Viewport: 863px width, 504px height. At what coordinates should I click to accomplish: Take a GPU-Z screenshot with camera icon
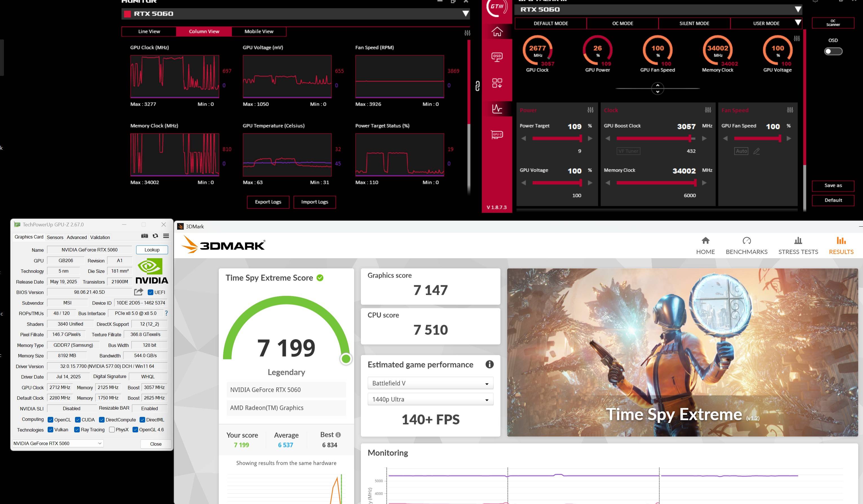click(x=145, y=236)
